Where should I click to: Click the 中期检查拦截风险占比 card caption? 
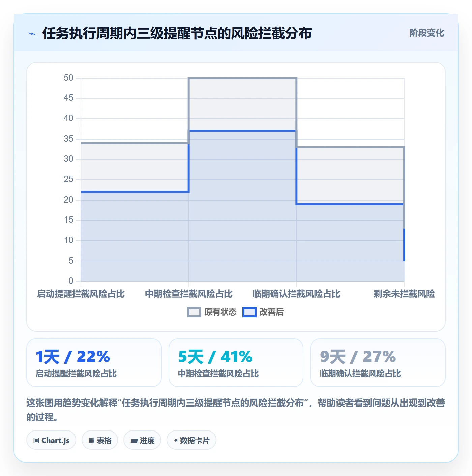click(218, 374)
